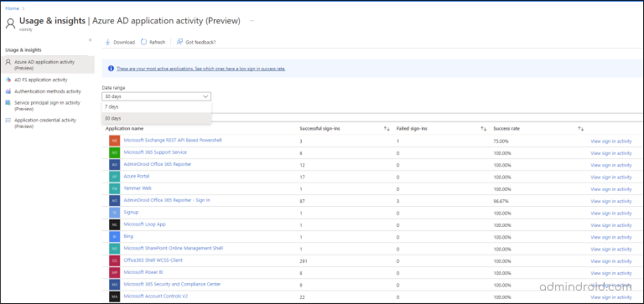
Task: View sign in activity for Signup row
Action: pos(611,214)
